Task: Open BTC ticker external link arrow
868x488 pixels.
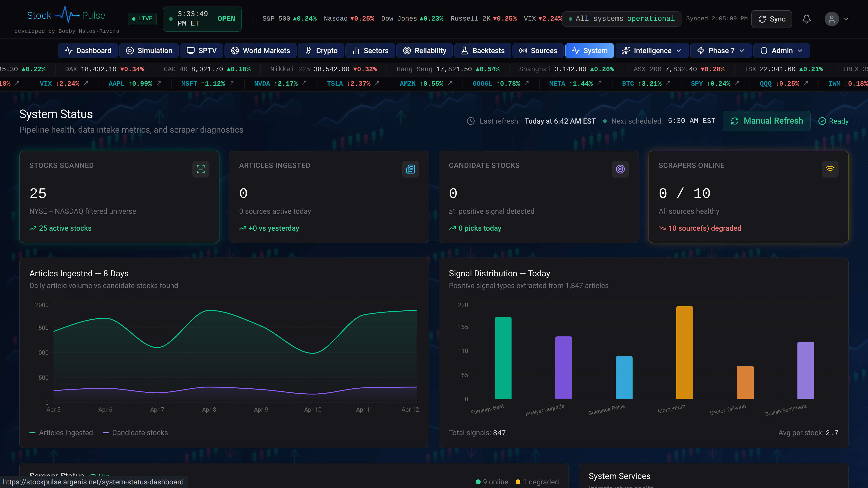Action: pos(668,83)
